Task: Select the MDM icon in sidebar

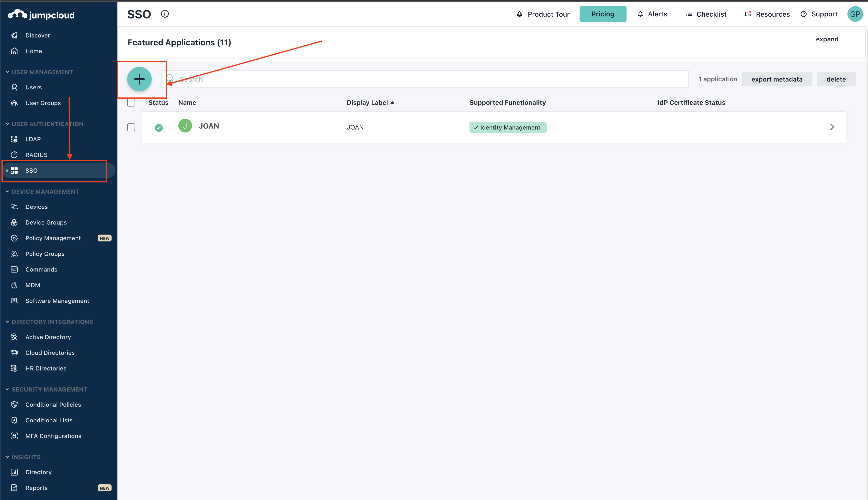Action: point(14,285)
